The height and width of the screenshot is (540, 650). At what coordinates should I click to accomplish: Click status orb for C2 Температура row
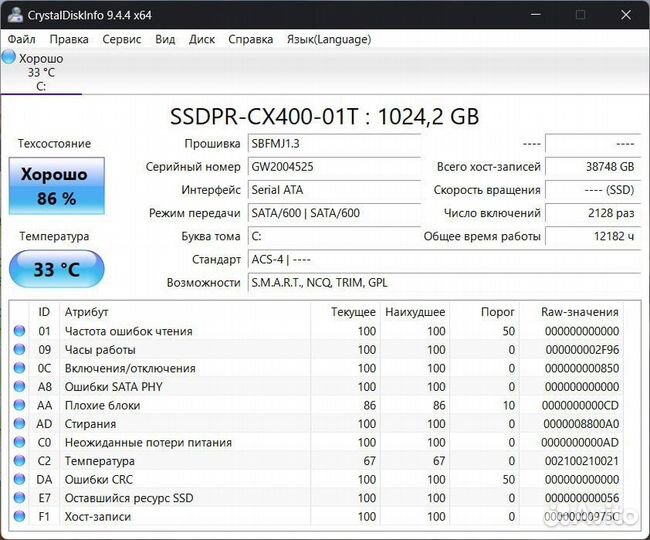[19, 460]
